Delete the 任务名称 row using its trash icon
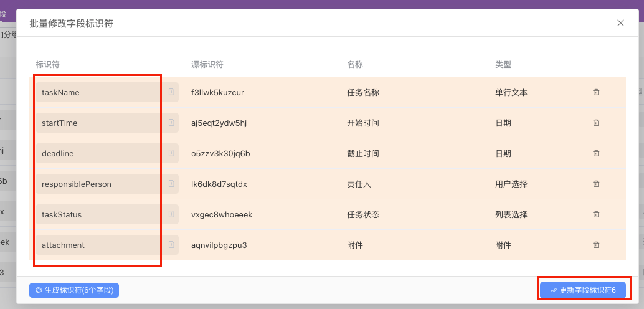Viewport: 644px width, 309px height. (x=596, y=92)
